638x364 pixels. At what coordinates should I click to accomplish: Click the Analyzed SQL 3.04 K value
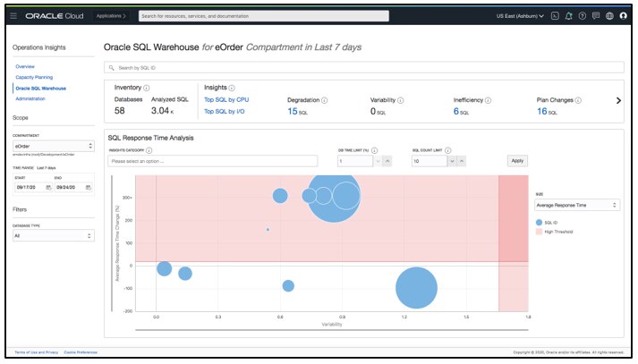[162, 111]
